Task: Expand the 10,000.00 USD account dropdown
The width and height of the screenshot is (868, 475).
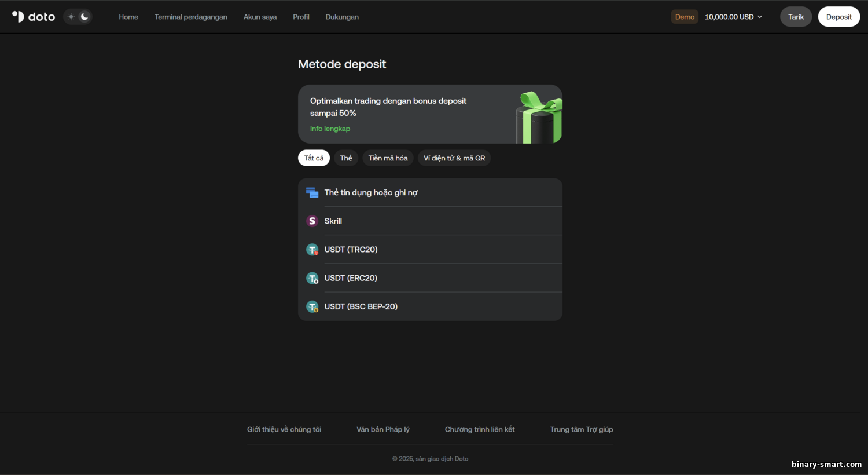Action: 733,17
